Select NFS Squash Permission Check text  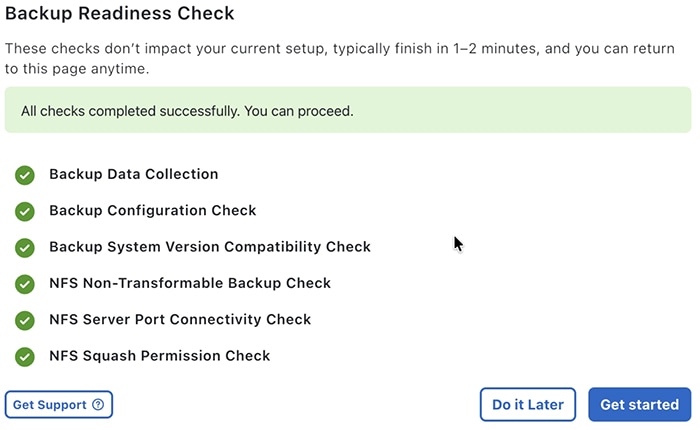(159, 356)
